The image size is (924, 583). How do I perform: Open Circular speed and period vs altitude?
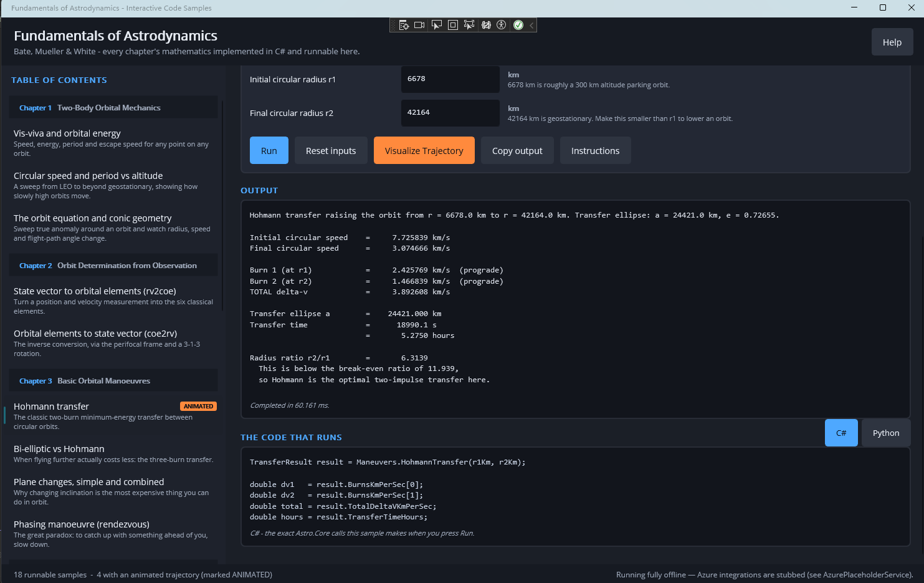(113, 185)
